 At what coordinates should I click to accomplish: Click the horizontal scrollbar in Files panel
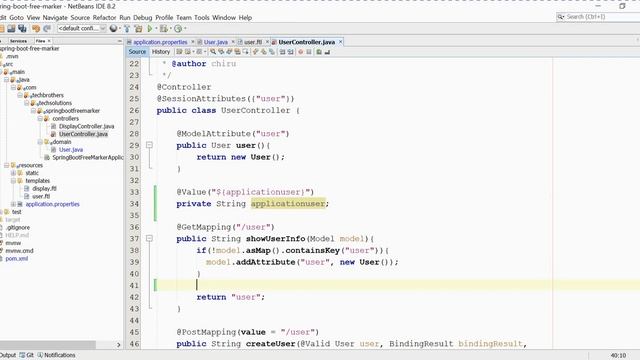tap(48, 345)
